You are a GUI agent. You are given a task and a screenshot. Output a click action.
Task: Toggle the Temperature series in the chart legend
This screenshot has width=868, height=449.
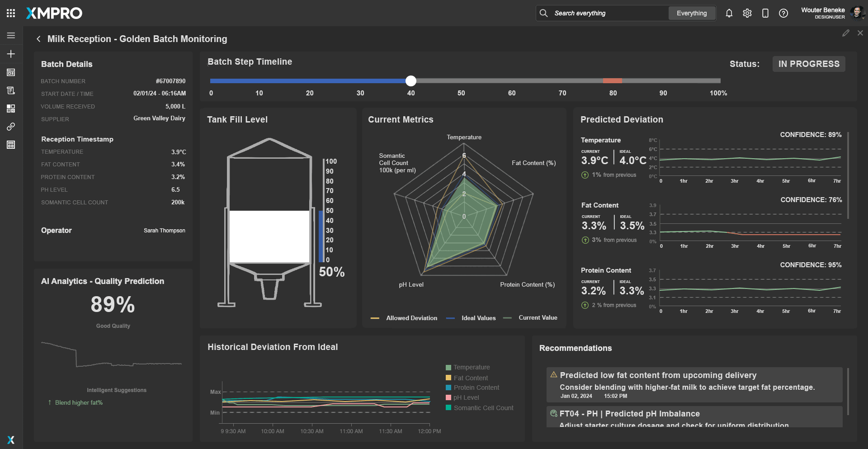coord(471,367)
